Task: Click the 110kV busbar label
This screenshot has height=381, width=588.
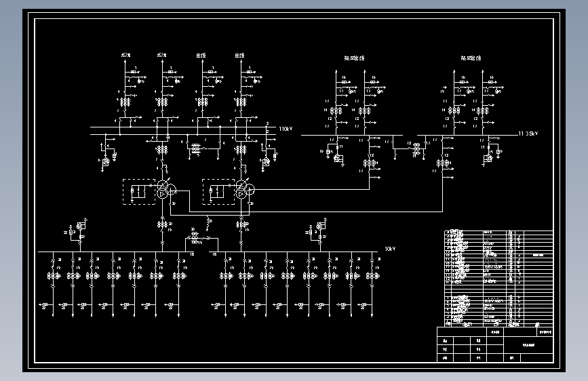Action: click(x=286, y=129)
